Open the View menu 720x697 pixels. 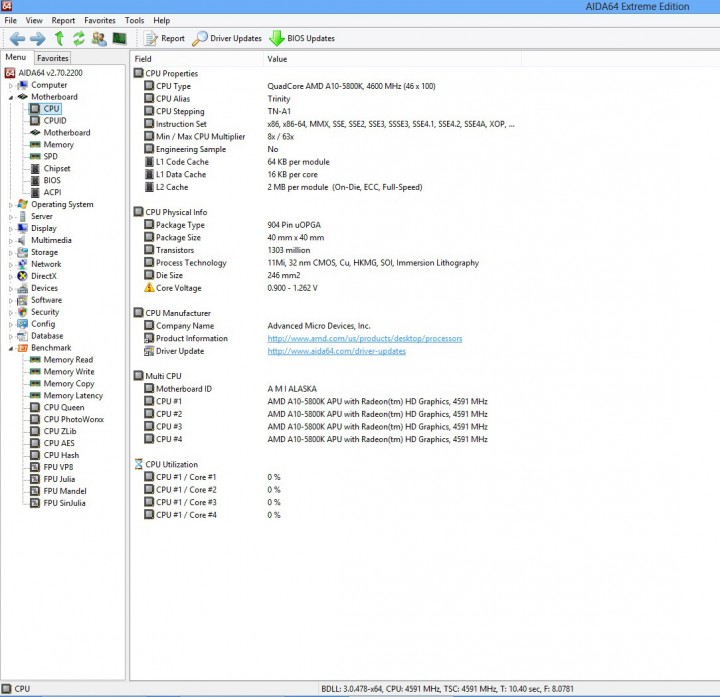34,20
